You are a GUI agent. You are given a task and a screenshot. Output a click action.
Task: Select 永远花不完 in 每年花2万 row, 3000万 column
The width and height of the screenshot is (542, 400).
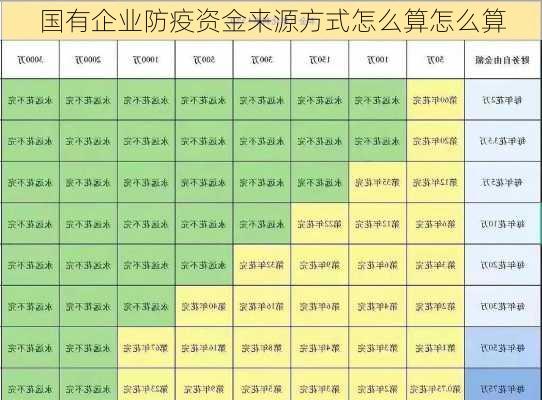pyautogui.click(x=30, y=100)
